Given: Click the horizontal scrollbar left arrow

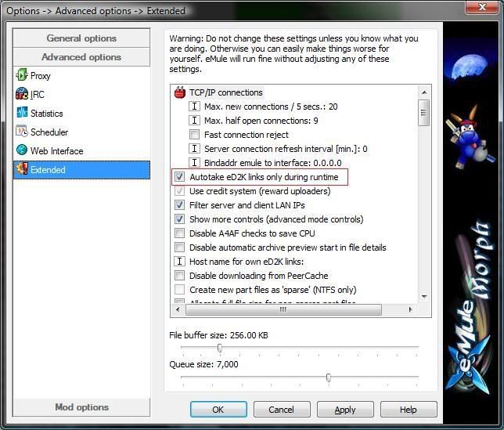Looking at the screenshot, I should coord(178,309).
